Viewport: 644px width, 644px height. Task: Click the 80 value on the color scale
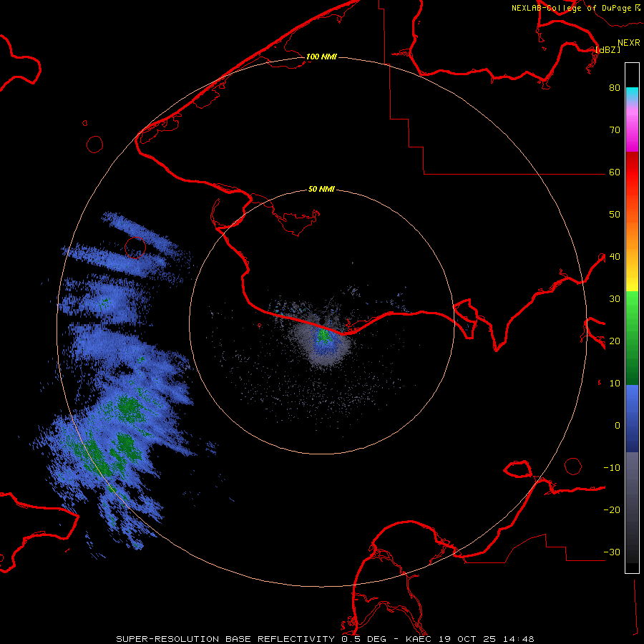pos(615,87)
